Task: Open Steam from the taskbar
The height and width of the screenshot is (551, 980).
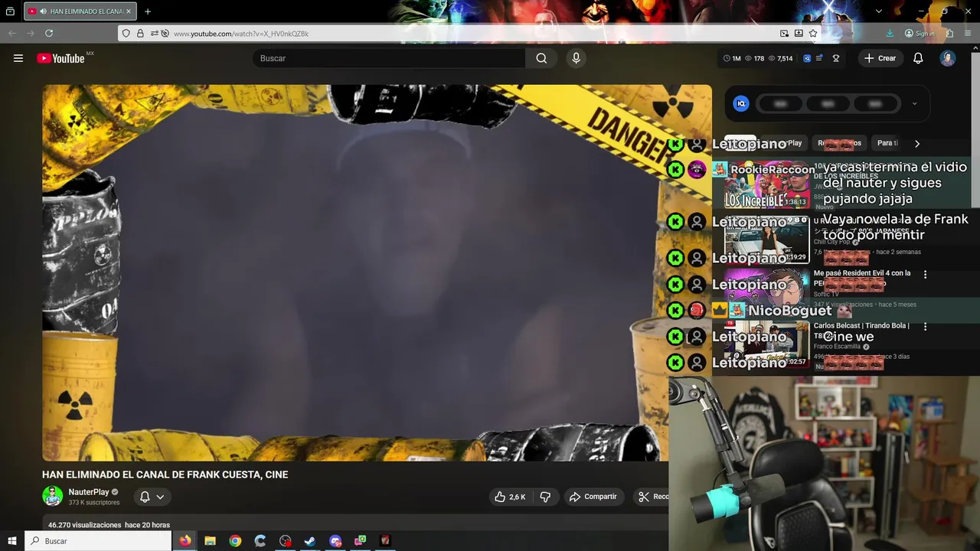Action: 310,541
